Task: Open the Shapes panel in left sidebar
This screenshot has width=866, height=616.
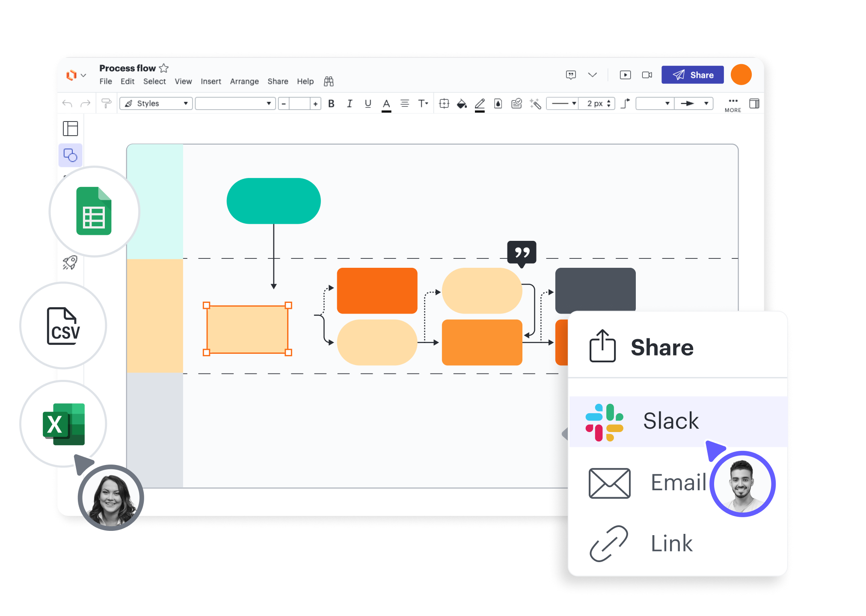Action: [x=70, y=155]
